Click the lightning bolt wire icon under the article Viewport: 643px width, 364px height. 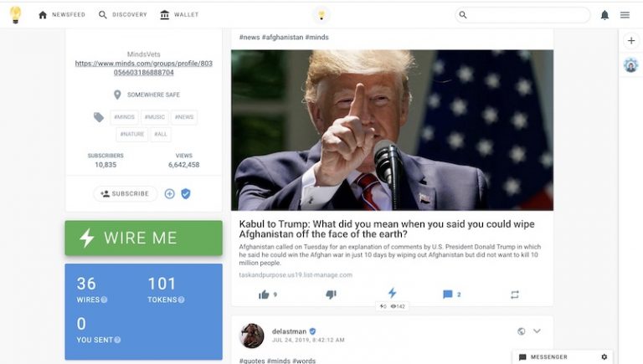[x=392, y=293]
